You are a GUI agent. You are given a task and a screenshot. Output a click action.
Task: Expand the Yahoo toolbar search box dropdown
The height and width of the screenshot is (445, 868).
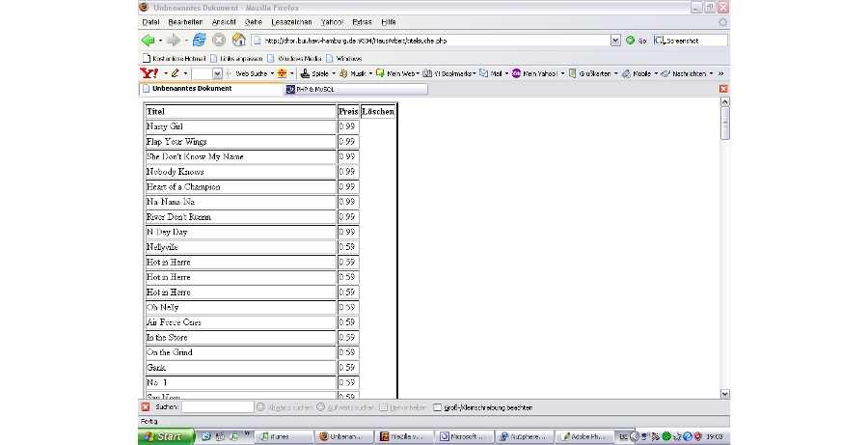[x=217, y=73]
